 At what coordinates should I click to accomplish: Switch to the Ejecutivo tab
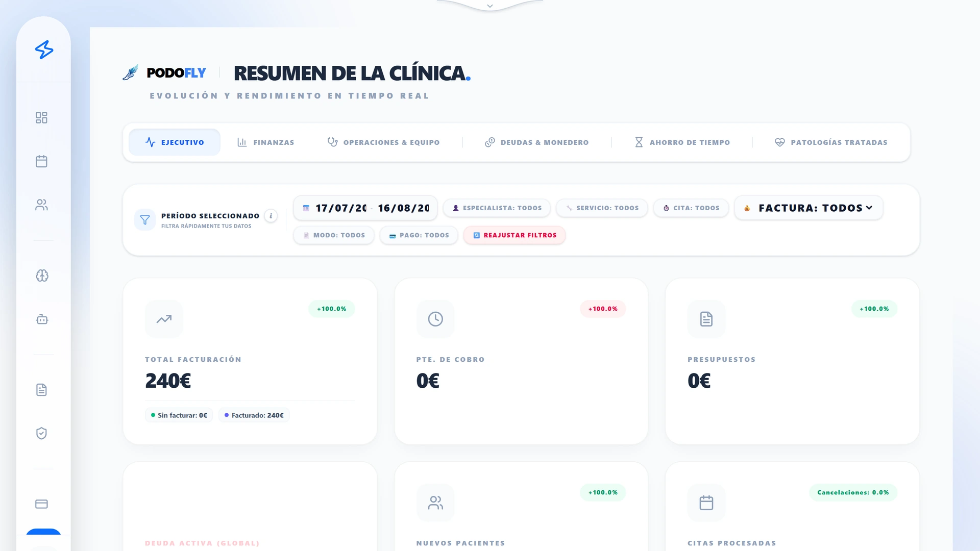pyautogui.click(x=175, y=142)
